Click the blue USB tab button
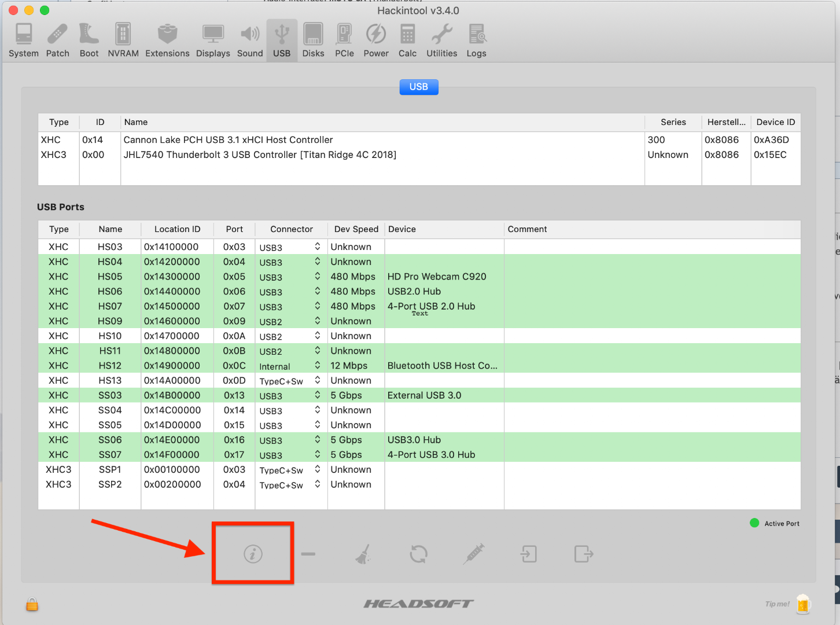Screen dimensions: 840x625 [x=419, y=87]
